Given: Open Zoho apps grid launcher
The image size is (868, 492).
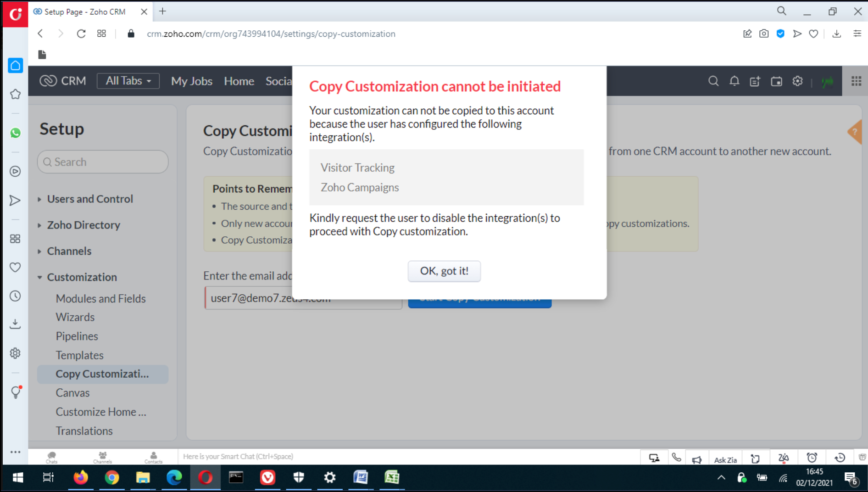Looking at the screenshot, I should [856, 81].
